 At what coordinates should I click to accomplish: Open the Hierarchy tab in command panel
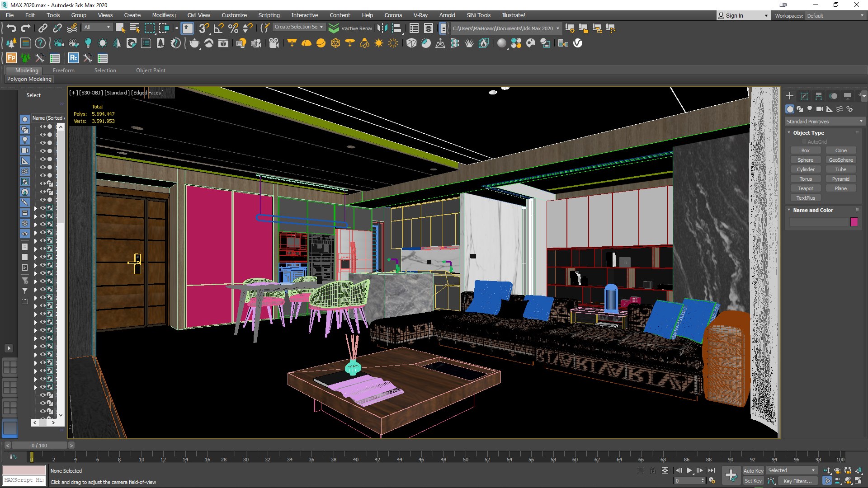(819, 96)
